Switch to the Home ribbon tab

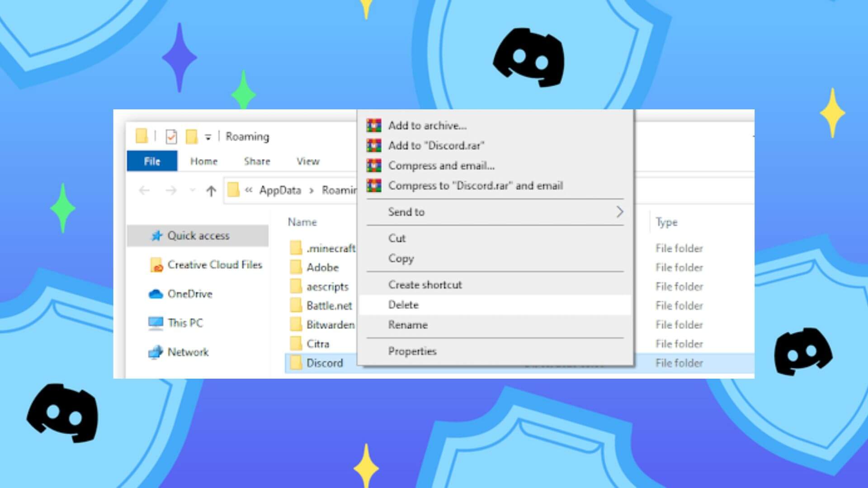204,161
